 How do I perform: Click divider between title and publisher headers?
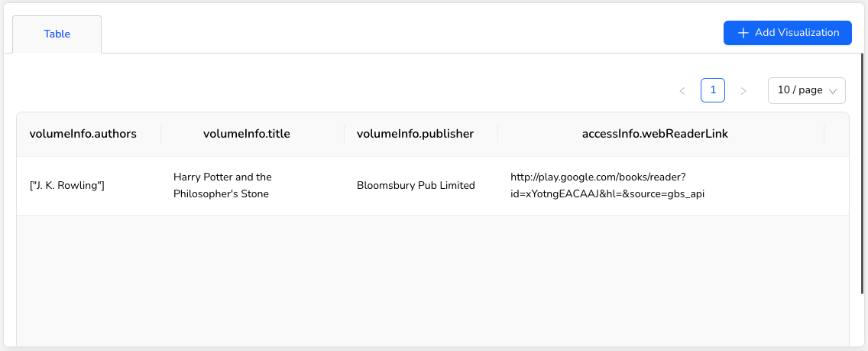[345, 135]
